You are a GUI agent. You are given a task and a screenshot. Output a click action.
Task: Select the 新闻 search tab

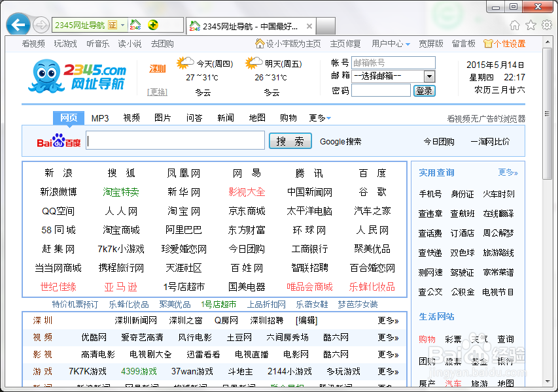(x=226, y=118)
